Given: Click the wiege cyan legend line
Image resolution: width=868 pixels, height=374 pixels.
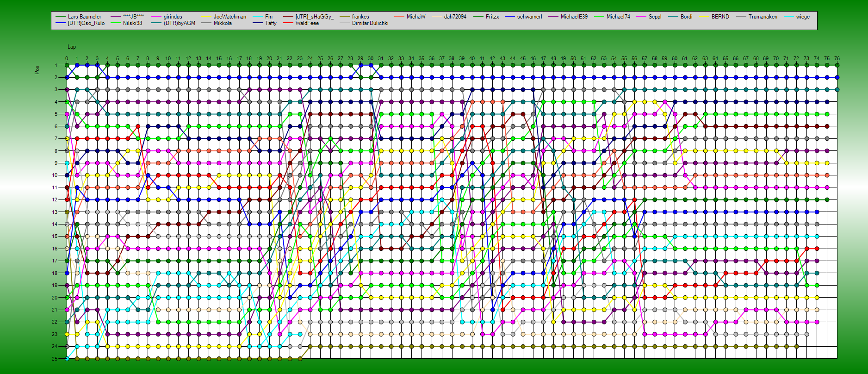Looking at the screenshot, I should (788, 17).
